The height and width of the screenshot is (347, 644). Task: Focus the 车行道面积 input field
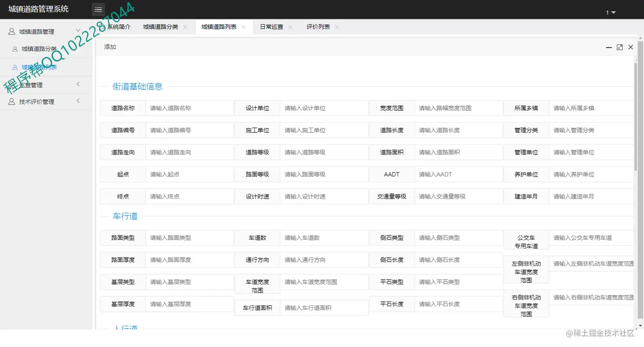[x=324, y=308]
